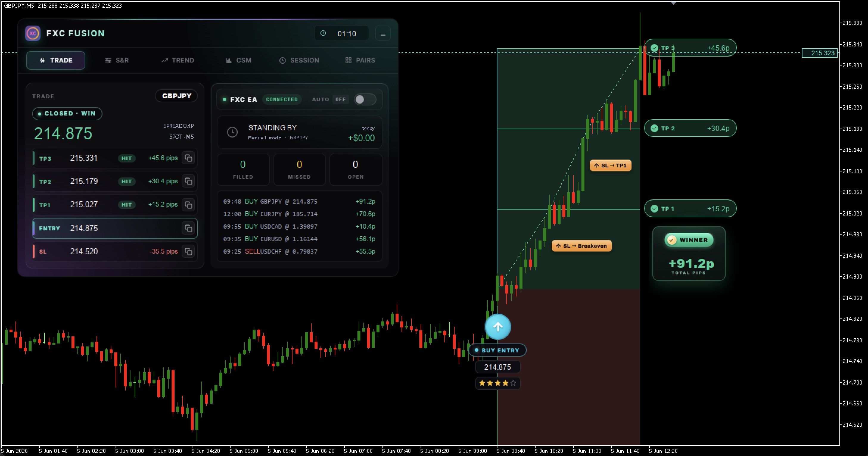Click the SPREAD 0.4P readout
This screenshot has height=456, width=868.
pos(179,126)
